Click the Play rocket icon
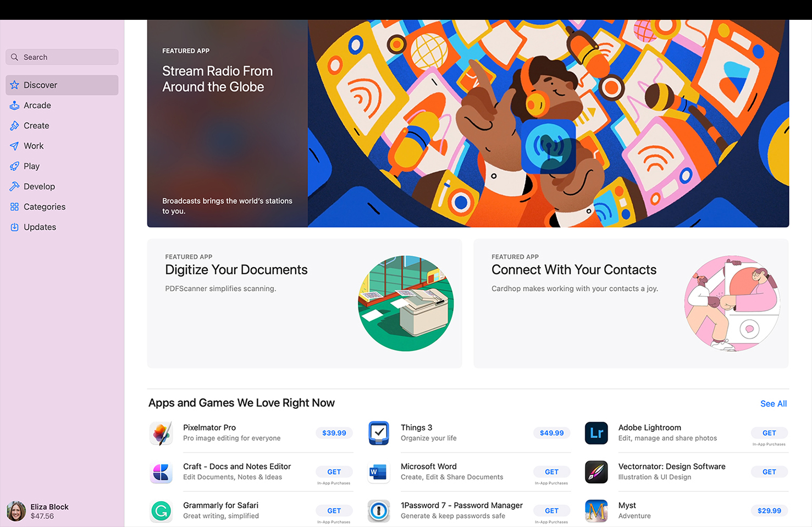Viewport: 812px width, 527px height. pos(14,167)
